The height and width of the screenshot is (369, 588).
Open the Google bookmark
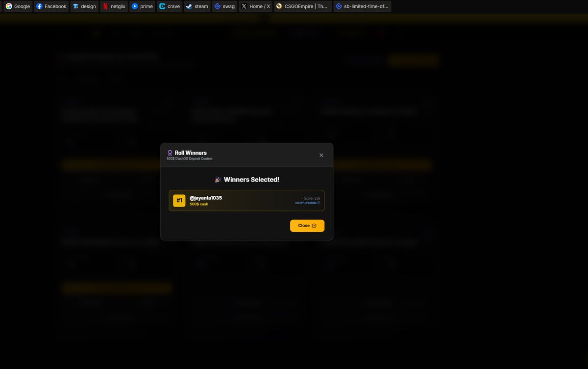coord(18,6)
